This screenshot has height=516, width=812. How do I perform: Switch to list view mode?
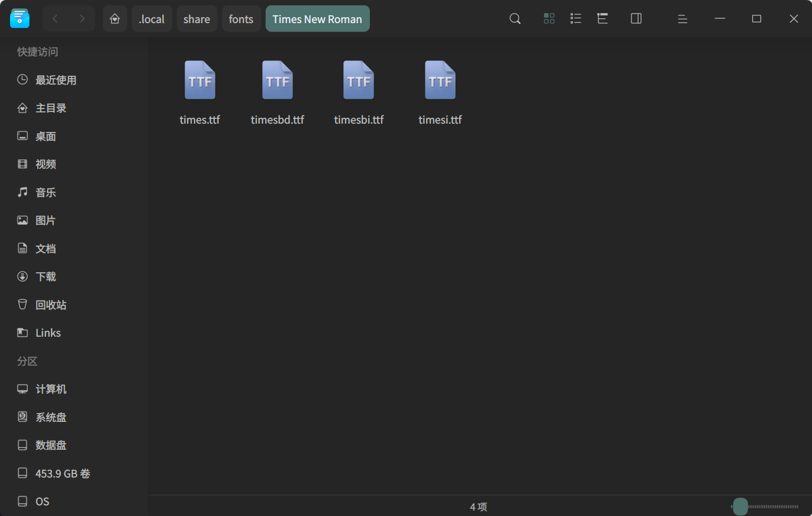[575, 19]
